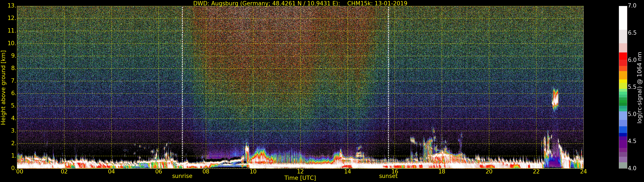The image size is (644, 182).
Task: Click the '24' time axis tick label
Action: click(x=583, y=172)
